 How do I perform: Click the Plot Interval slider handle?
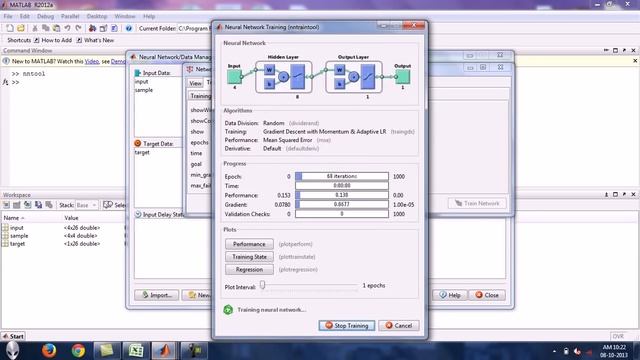point(262,285)
